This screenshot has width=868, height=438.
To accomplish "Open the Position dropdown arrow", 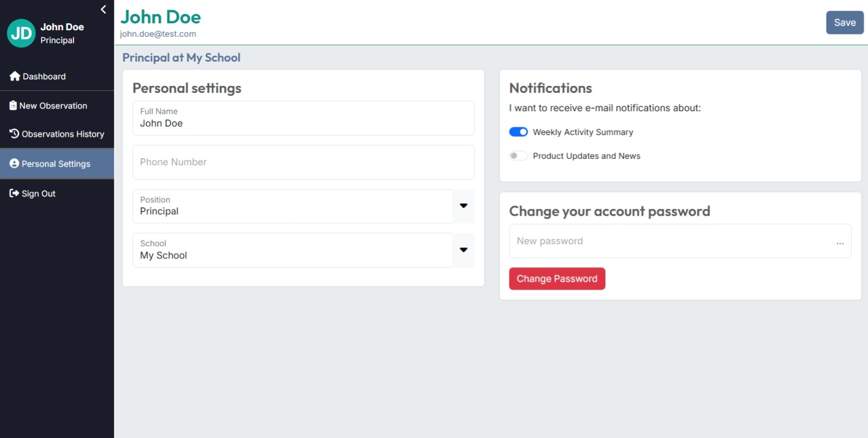I will [x=463, y=206].
